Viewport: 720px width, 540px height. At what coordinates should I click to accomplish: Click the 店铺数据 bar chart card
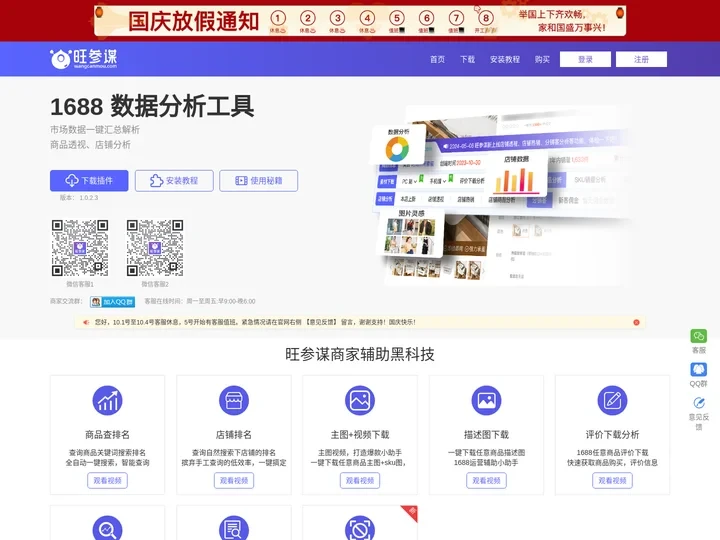[517, 174]
